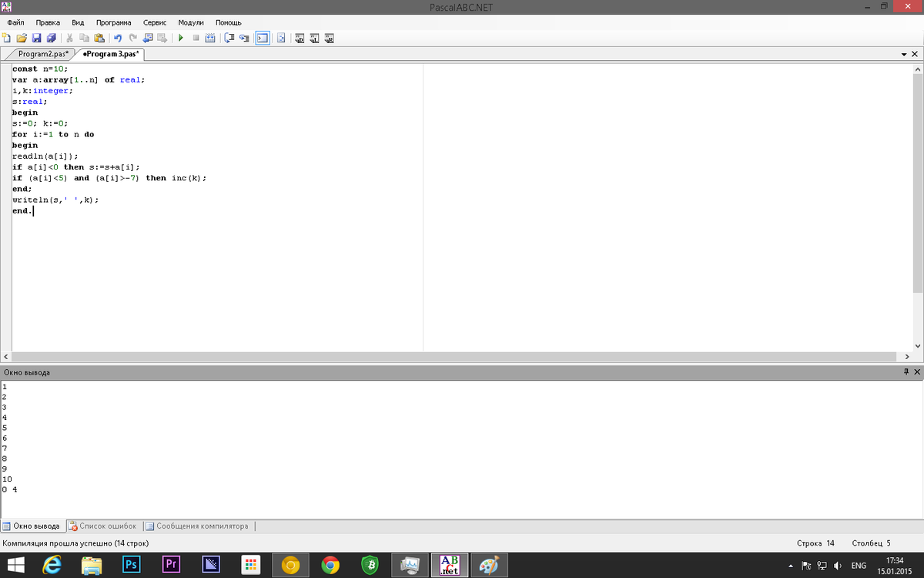This screenshot has height=578, width=924.
Task: Switch to Список ошибок tab
Action: click(x=103, y=526)
